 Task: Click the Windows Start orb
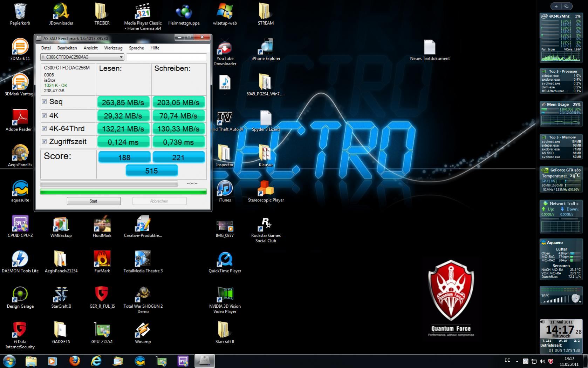pos(9,361)
